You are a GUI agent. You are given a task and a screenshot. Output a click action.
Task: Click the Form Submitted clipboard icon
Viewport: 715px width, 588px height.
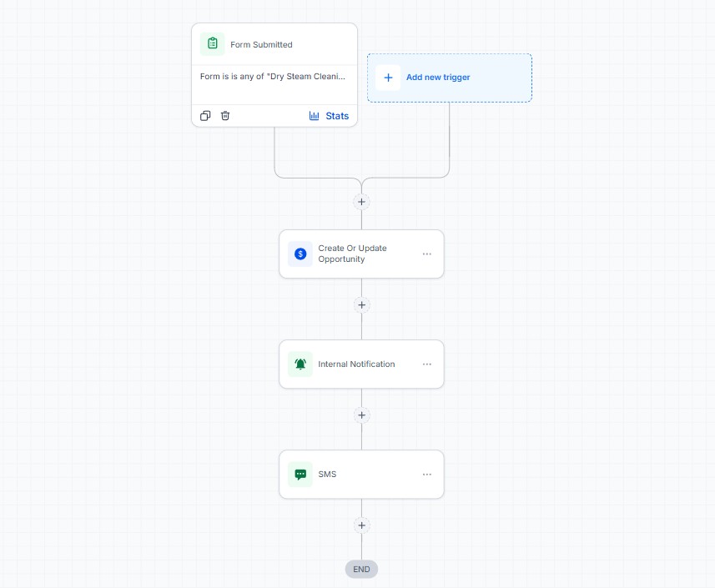point(213,43)
